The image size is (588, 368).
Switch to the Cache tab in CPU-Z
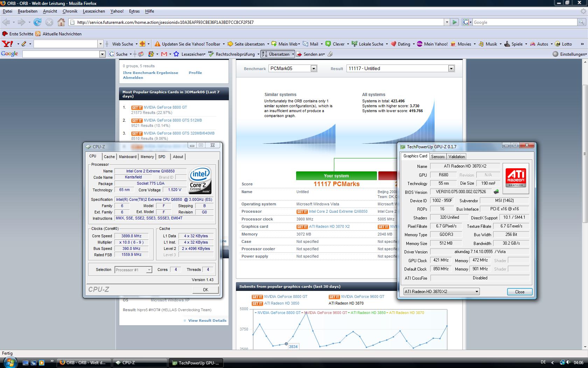coord(109,157)
